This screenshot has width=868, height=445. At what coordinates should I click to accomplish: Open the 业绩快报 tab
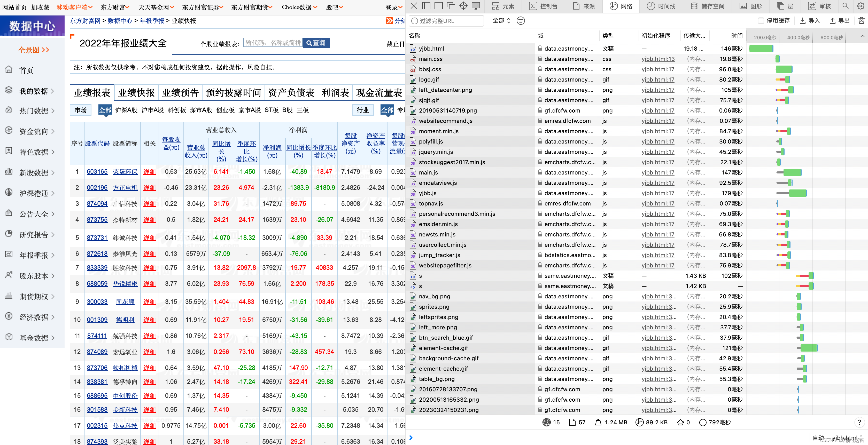(x=136, y=93)
